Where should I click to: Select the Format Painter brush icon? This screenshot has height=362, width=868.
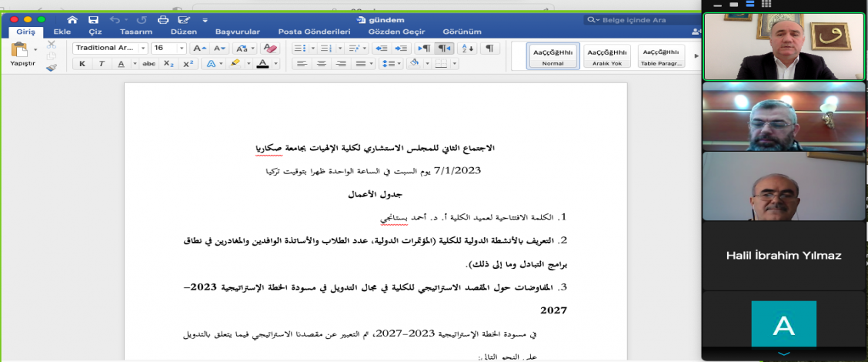[x=52, y=68]
